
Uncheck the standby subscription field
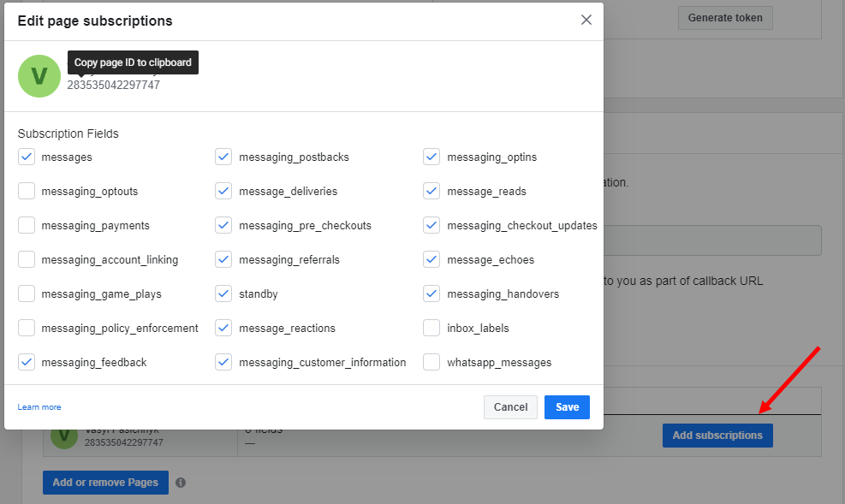point(223,294)
